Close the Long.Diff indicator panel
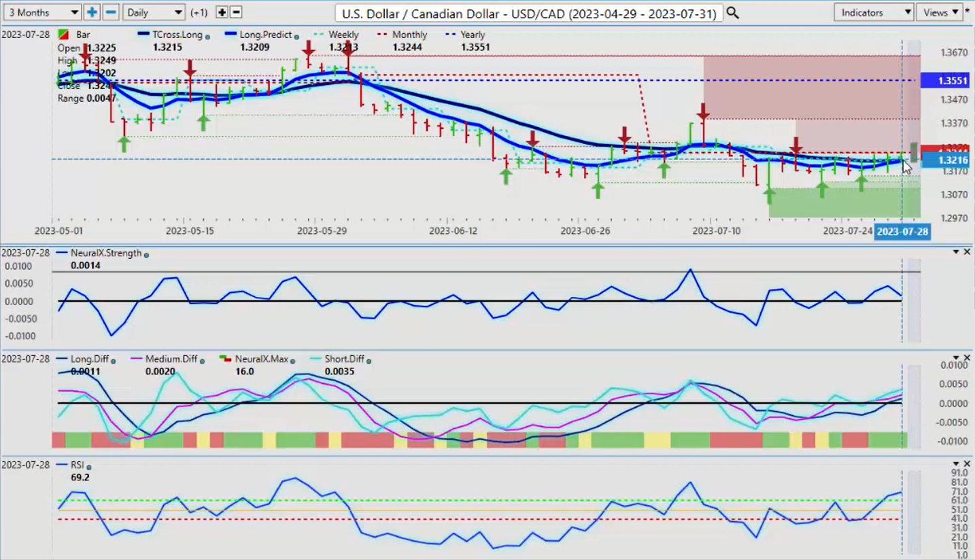 [x=967, y=357]
